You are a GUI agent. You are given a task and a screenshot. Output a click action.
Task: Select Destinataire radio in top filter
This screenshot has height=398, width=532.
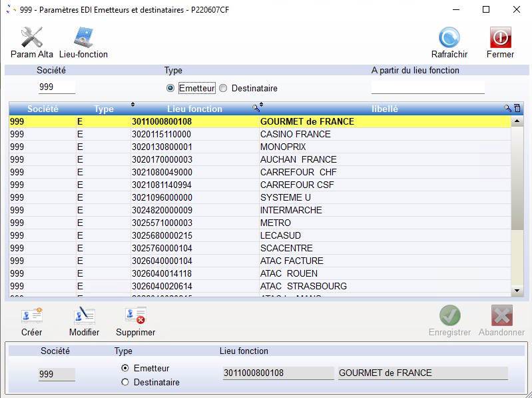click(x=224, y=88)
